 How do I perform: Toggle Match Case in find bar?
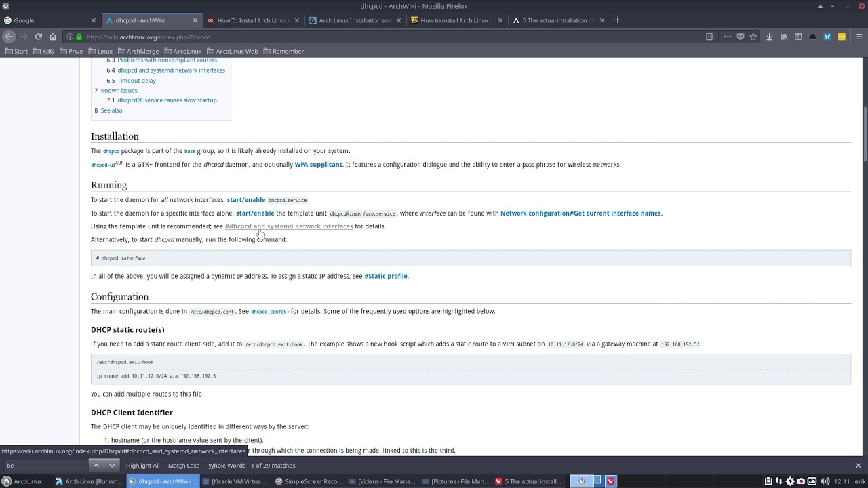(x=184, y=466)
